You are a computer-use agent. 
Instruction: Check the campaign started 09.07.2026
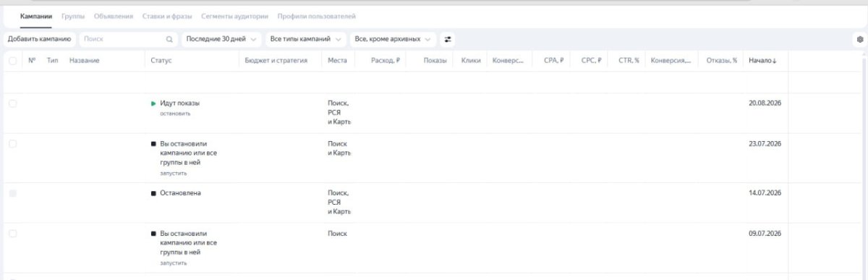click(12, 234)
